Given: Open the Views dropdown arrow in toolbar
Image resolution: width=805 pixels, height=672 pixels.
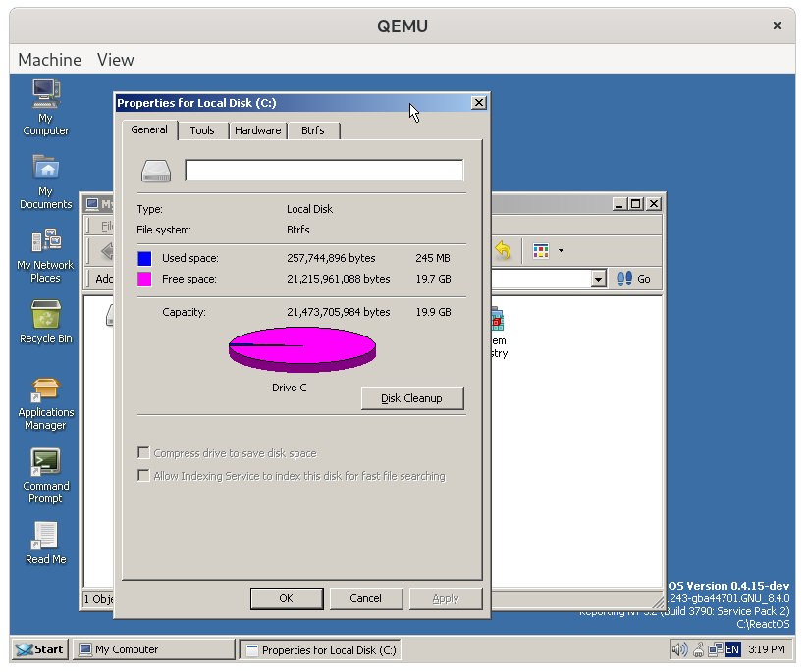Looking at the screenshot, I should (561, 251).
